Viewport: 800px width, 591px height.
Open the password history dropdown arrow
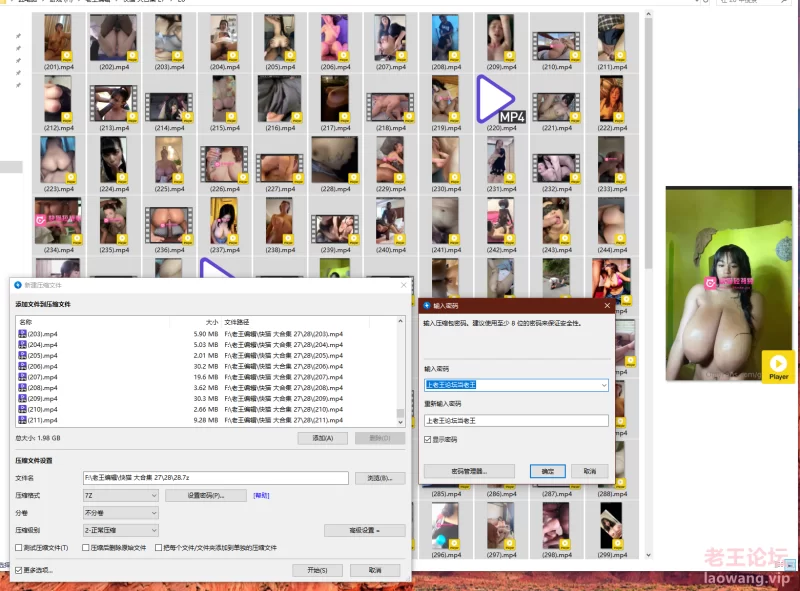coord(604,385)
